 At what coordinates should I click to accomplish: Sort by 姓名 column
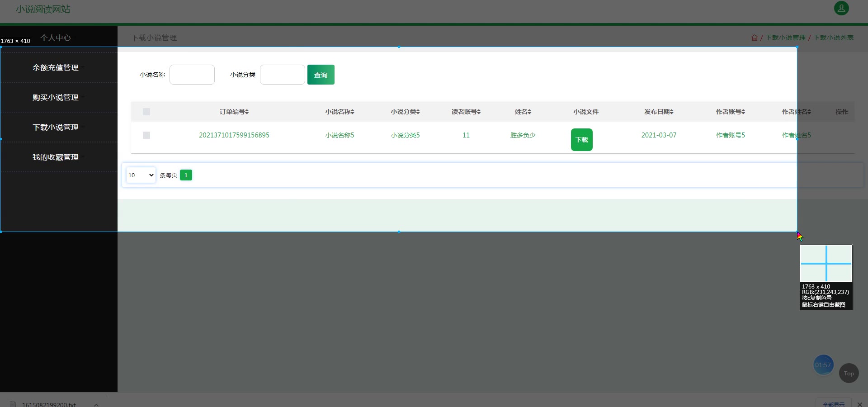[x=523, y=112]
